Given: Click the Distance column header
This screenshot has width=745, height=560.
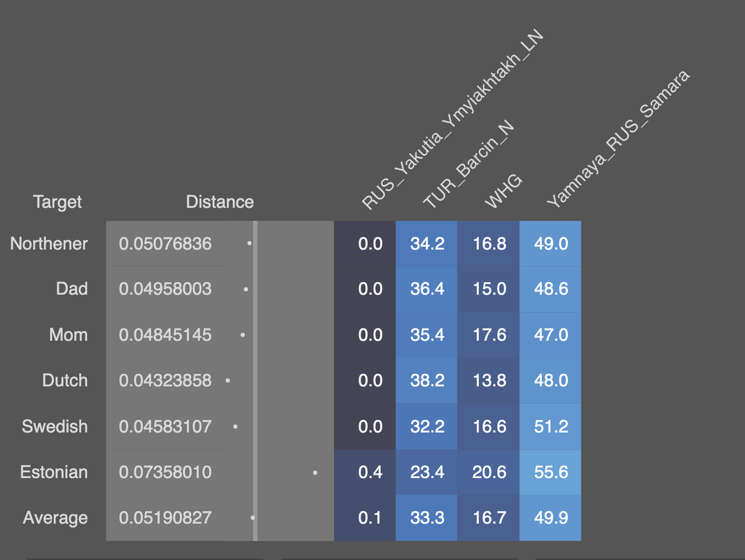Looking at the screenshot, I should tap(220, 202).
